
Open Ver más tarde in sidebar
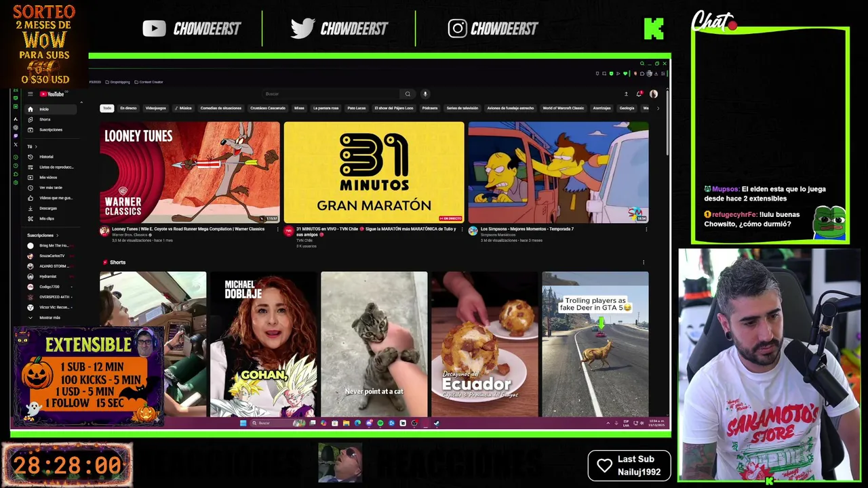coord(51,188)
